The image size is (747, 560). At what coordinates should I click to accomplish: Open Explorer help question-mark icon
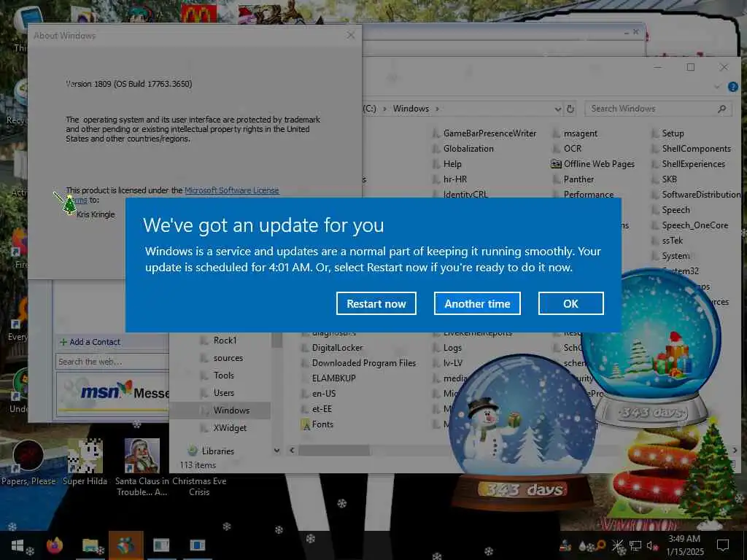coord(732,87)
